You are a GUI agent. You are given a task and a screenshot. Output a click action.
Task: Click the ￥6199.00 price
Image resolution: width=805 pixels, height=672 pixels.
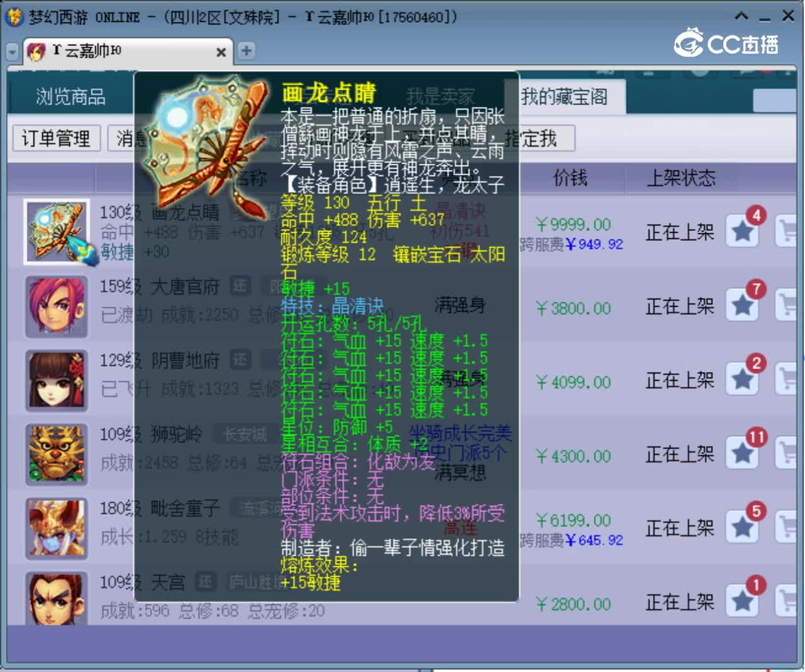pos(574,520)
